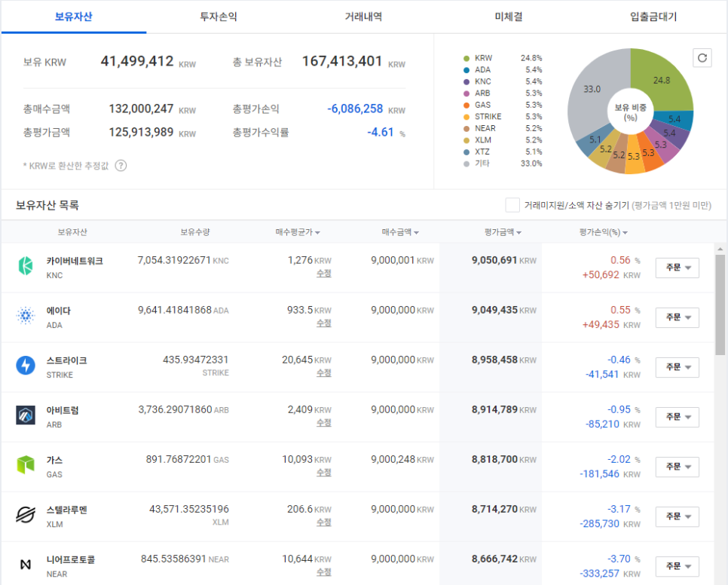Click the 니어프로토콜 asset name
728x585 pixels.
point(71,559)
